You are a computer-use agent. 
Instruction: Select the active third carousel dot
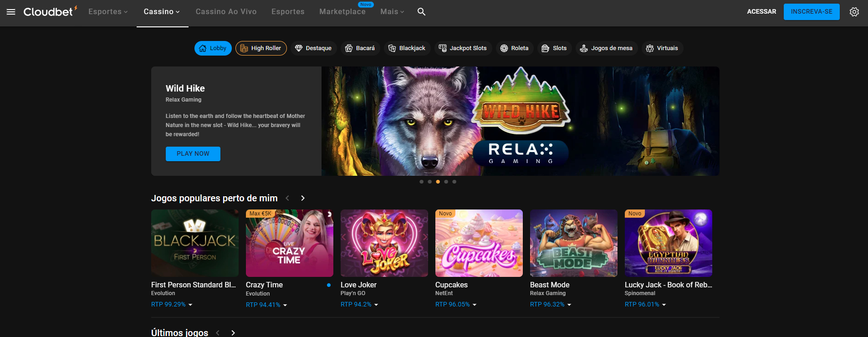[438, 182]
